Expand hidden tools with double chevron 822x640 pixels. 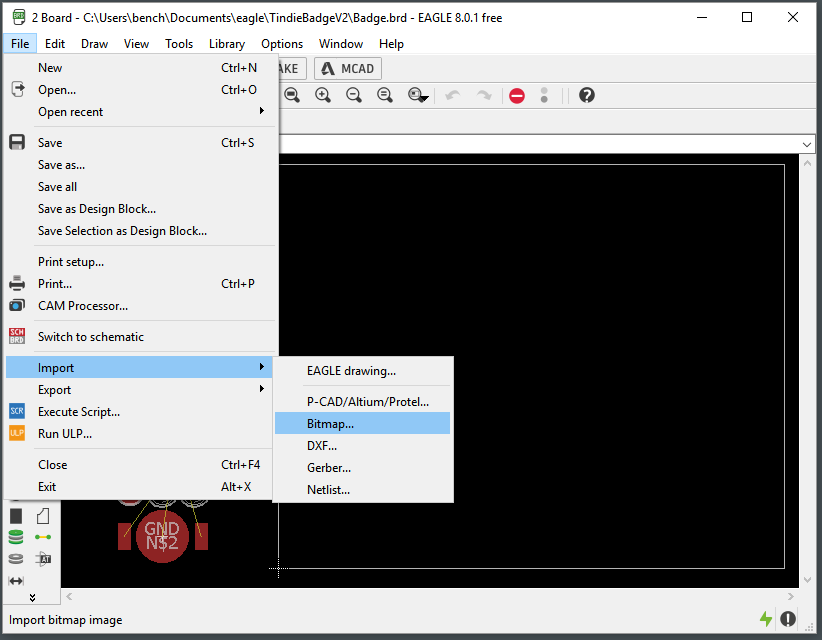[x=31, y=598]
